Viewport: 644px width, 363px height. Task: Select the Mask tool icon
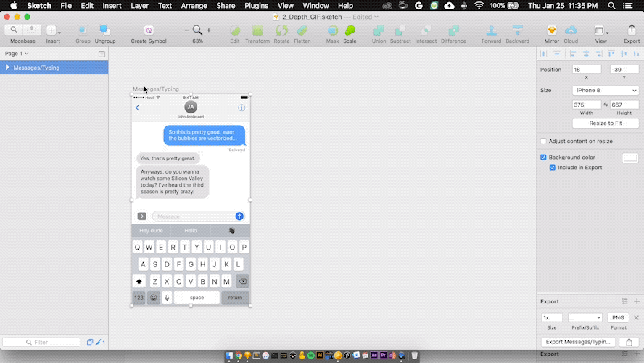coord(332,30)
